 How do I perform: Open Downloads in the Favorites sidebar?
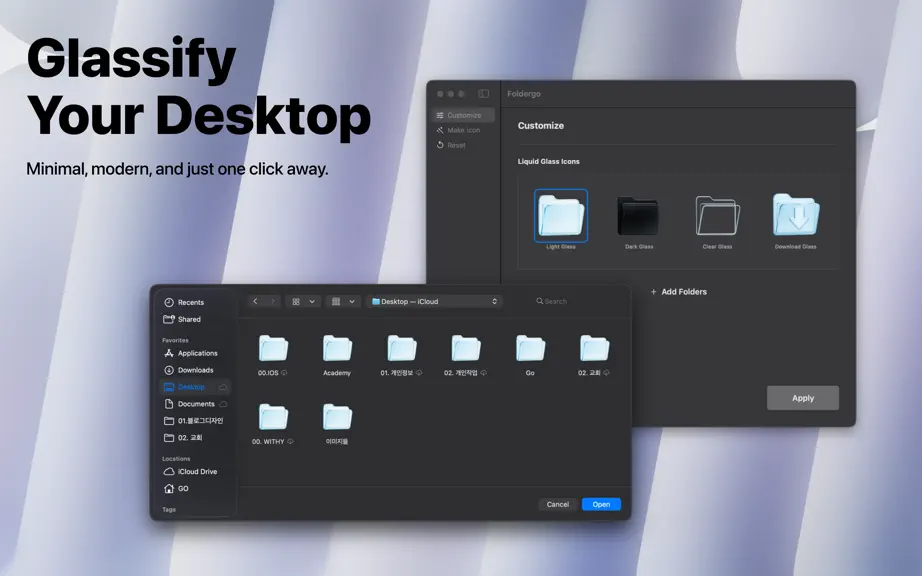click(195, 370)
